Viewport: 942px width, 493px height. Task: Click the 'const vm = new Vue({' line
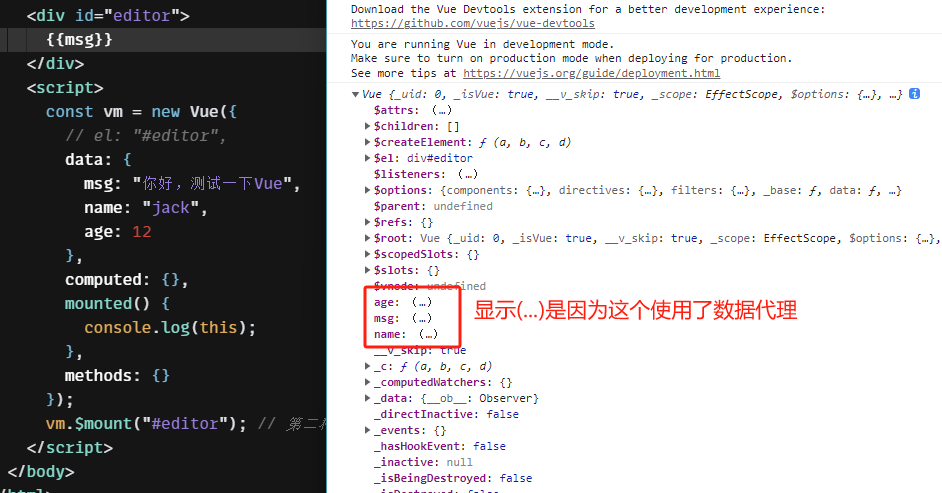point(141,112)
